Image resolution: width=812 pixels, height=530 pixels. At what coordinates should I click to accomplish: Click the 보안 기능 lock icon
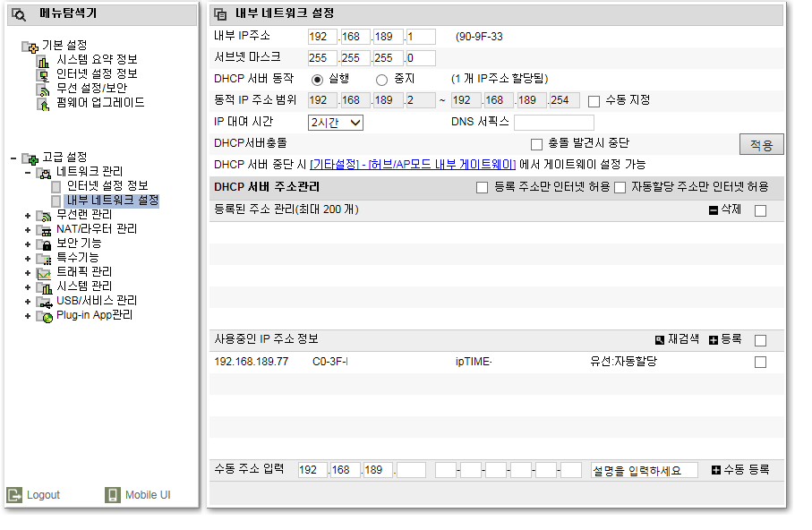point(44,244)
